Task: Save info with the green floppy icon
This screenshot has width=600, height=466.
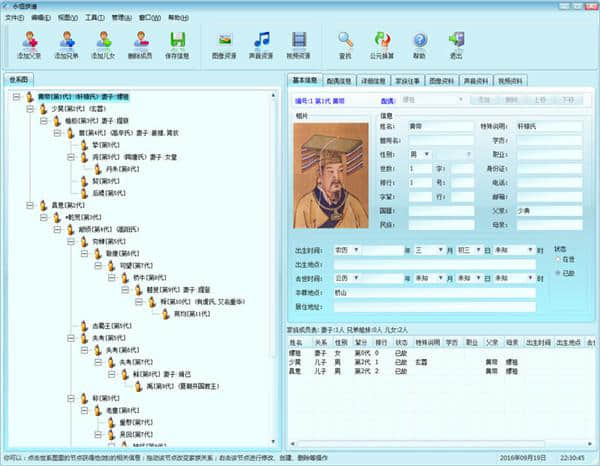Action: click(177, 40)
